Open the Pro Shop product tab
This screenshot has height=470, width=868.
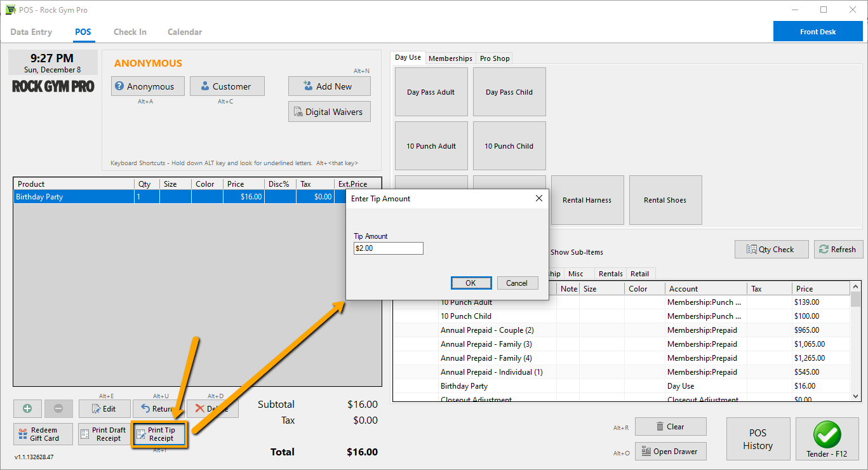pyautogui.click(x=495, y=58)
